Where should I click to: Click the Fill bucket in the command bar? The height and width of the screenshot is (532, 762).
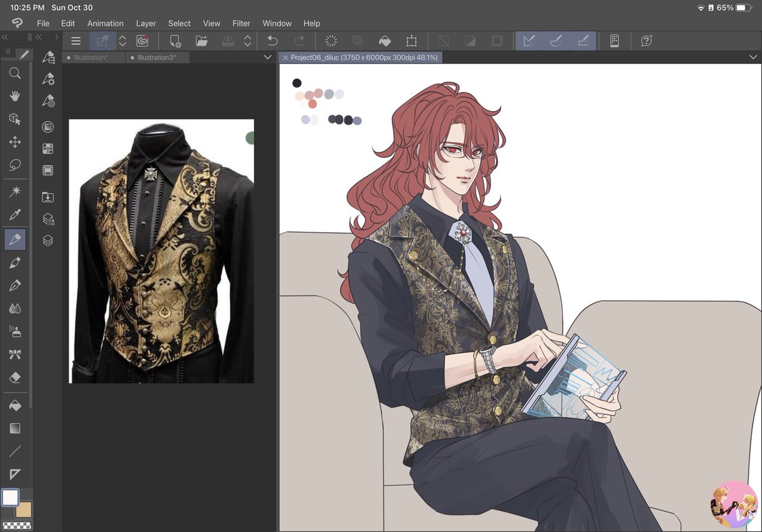coord(384,41)
